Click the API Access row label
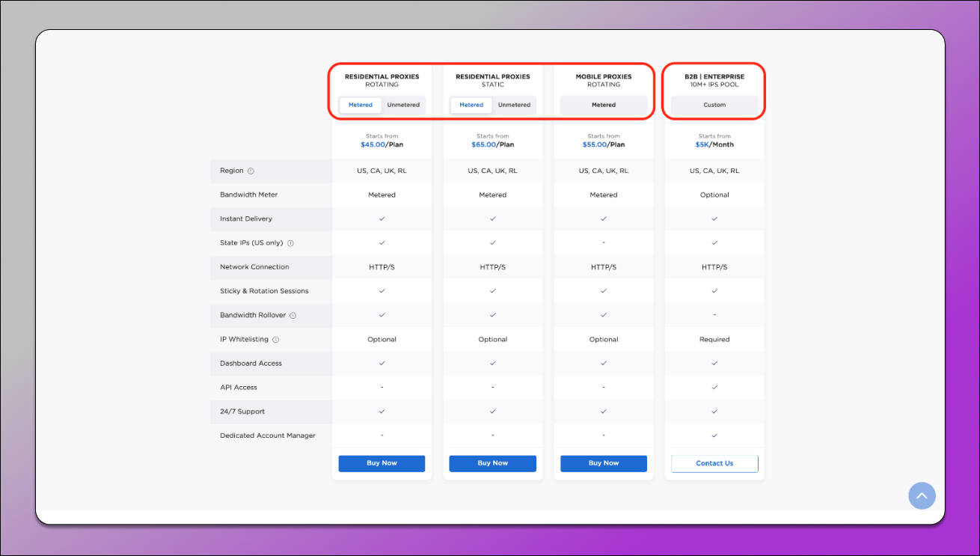 pos(239,388)
